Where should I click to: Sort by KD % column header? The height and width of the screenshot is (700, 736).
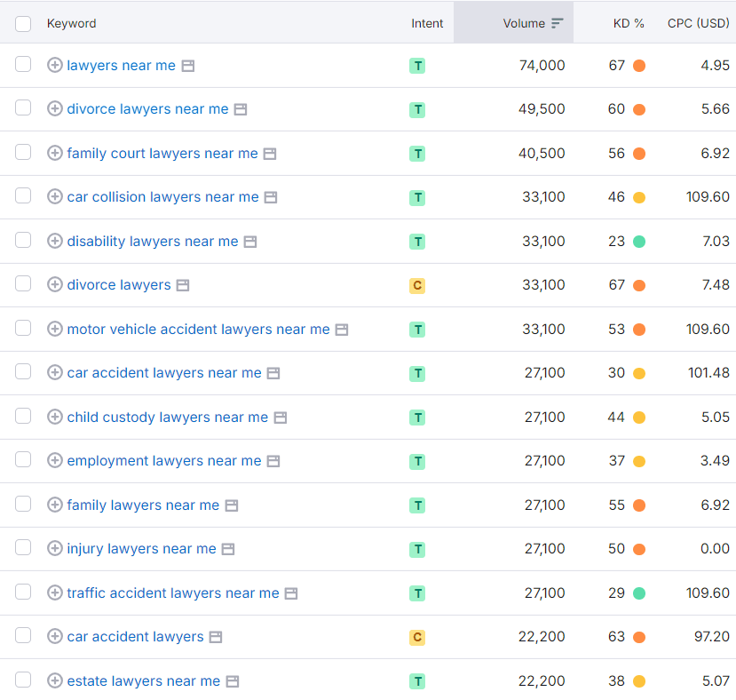click(629, 23)
